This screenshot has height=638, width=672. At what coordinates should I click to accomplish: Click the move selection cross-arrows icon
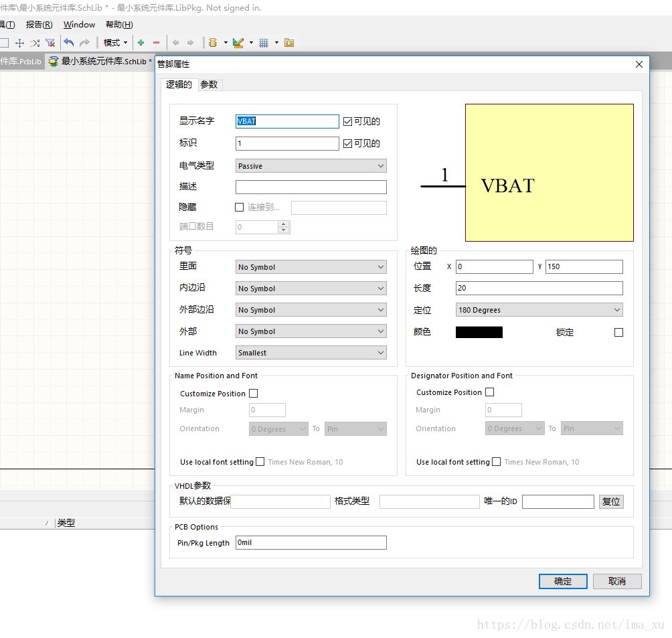click(19, 43)
